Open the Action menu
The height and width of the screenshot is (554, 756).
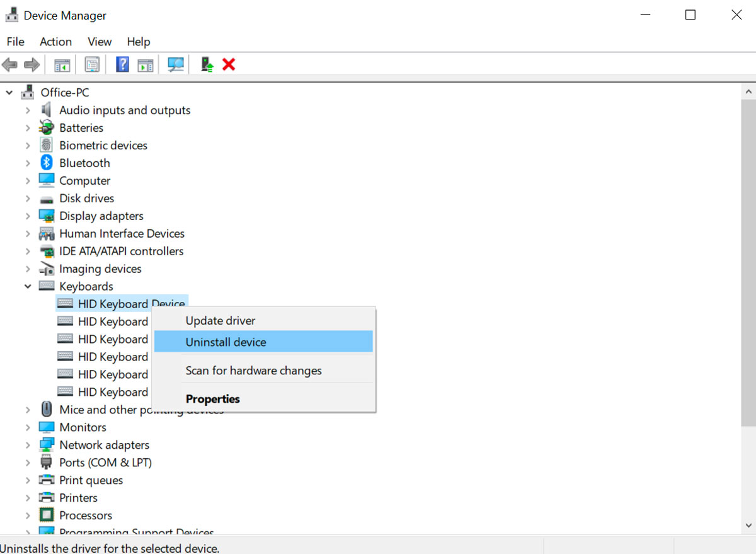tap(55, 42)
